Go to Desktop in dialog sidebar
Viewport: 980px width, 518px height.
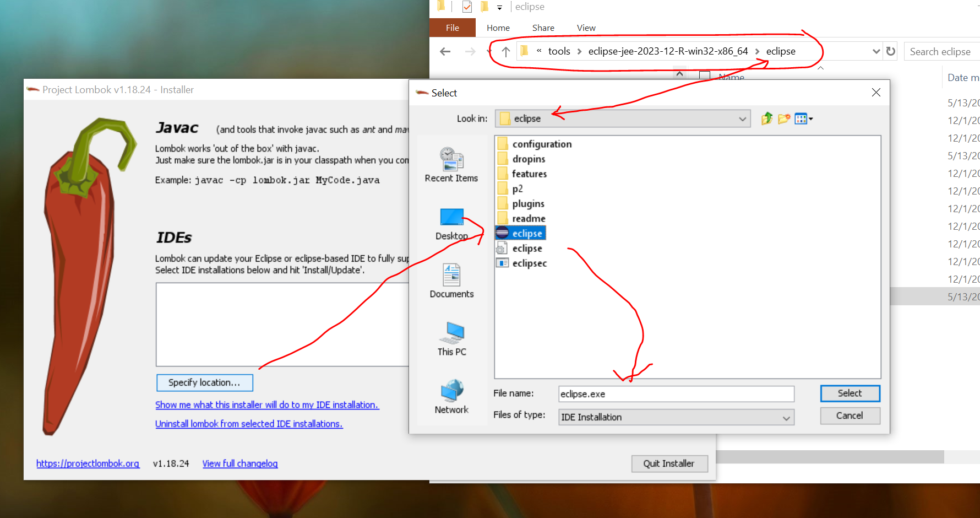451,224
